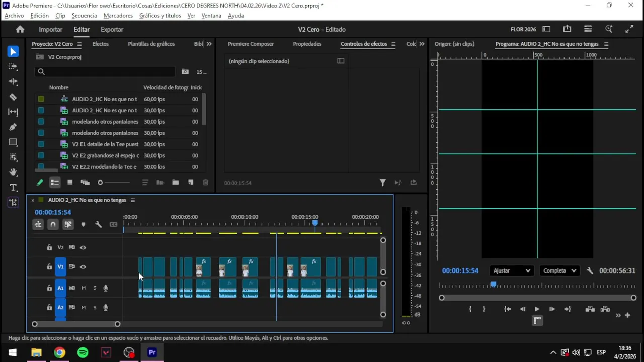Open Controles de efectos panel menu
644x362 pixels.
click(393, 44)
